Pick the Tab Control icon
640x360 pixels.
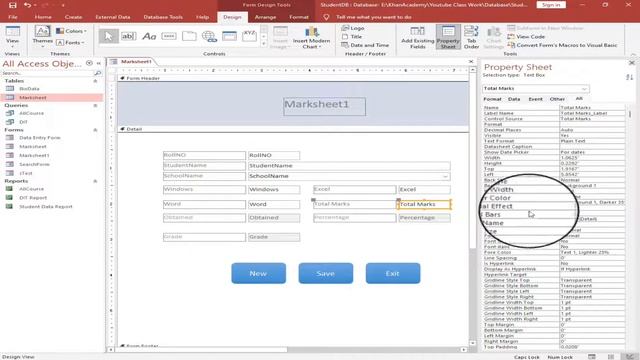tap(189, 36)
